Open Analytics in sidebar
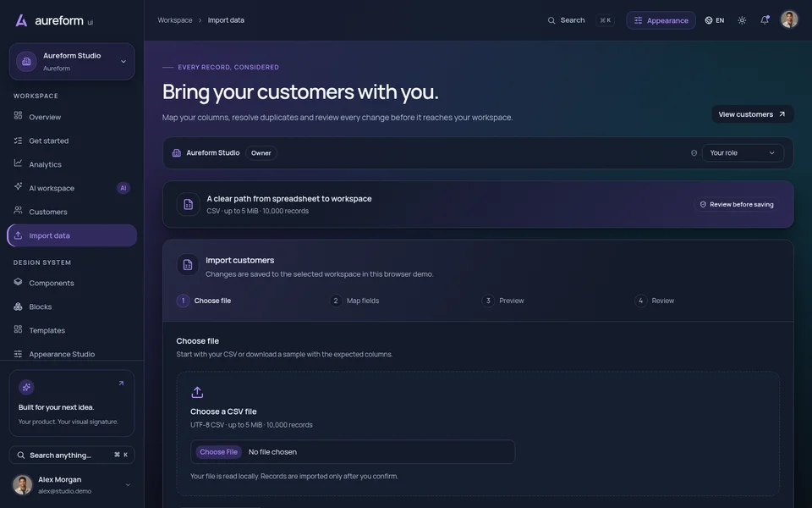812x508 pixels. pos(72,164)
